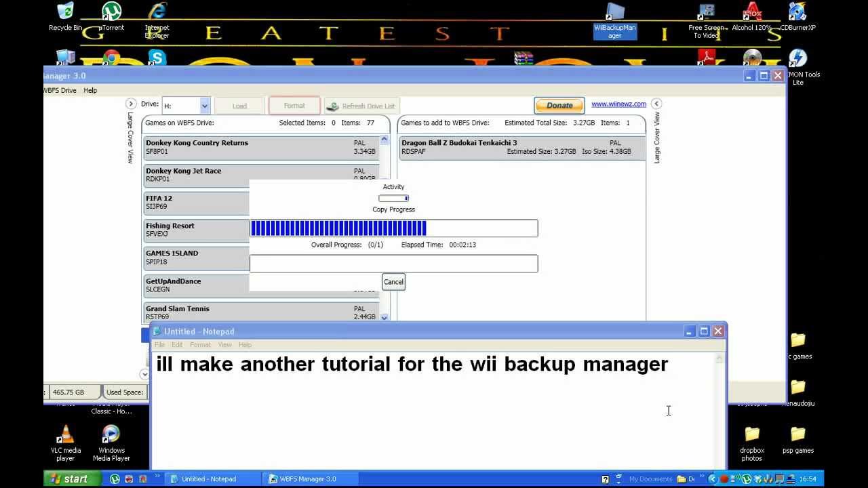
Task: Select Dragon Ball Z Budokai Tenkaichi 3 entry
Action: pos(521,147)
